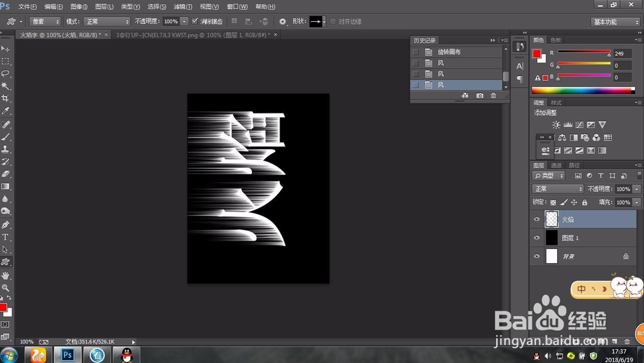Set history brush source for 旋转画布

[x=415, y=52]
